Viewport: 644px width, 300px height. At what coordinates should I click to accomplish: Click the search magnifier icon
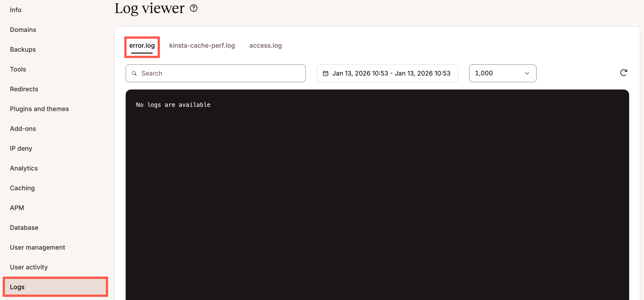click(134, 73)
